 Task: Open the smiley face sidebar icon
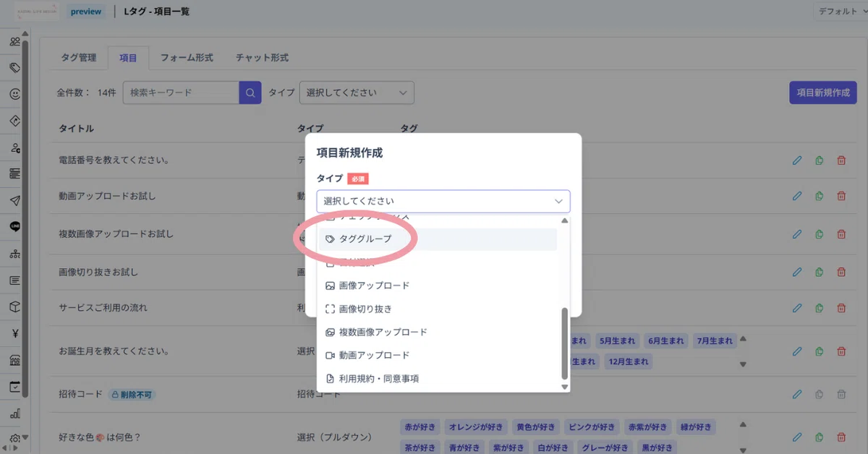pos(14,94)
